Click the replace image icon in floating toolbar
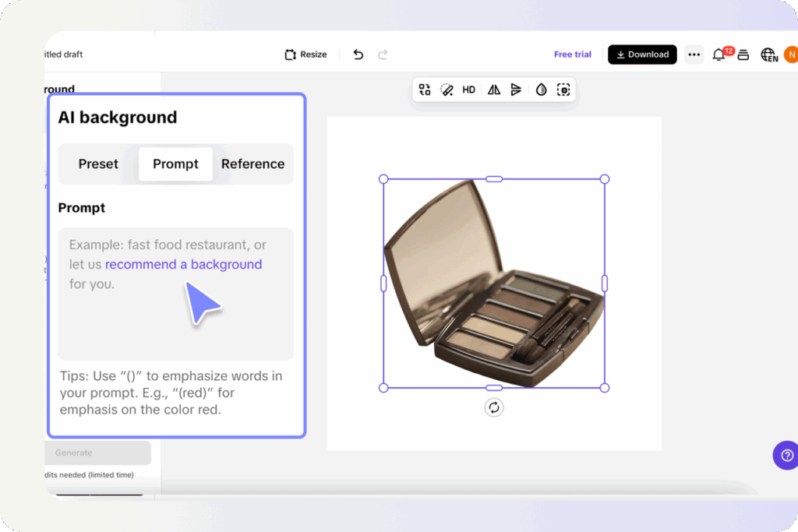The image size is (798, 532). 425,90
